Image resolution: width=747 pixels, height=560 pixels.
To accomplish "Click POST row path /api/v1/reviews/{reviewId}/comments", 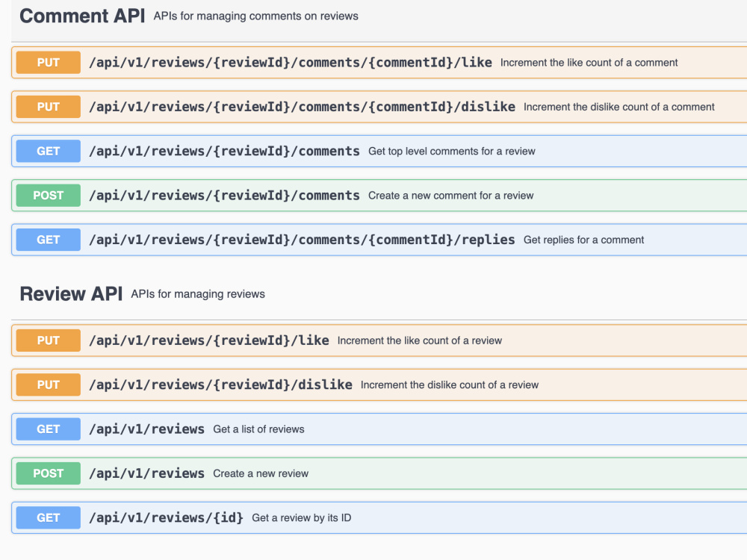I will point(224,195).
